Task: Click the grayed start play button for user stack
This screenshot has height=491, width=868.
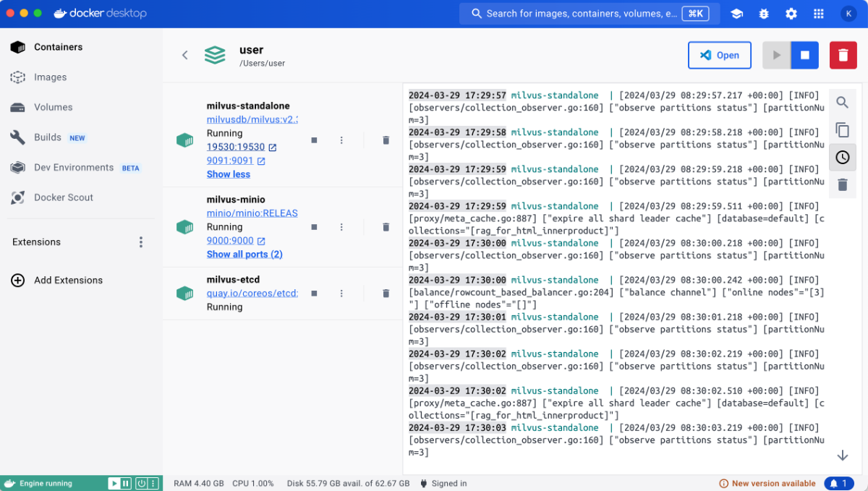Action: point(777,55)
